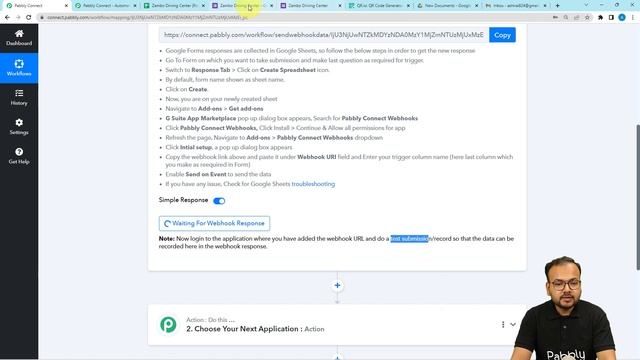The image size is (640, 360).
Task: Click Waiting For Webhook Response button
Action: coord(214,223)
